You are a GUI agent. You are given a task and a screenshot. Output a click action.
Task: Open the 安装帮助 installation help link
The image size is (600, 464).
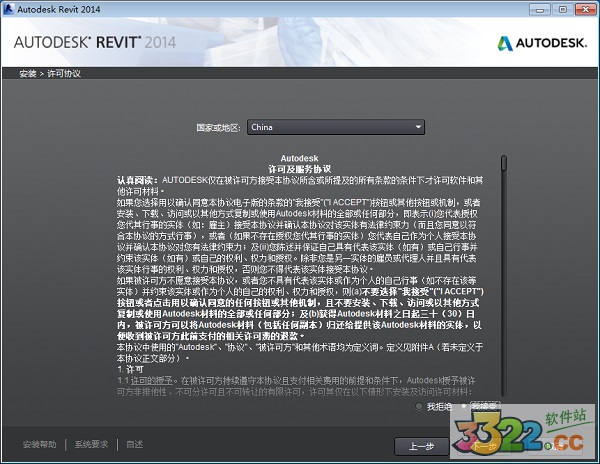(x=40, y=444)
